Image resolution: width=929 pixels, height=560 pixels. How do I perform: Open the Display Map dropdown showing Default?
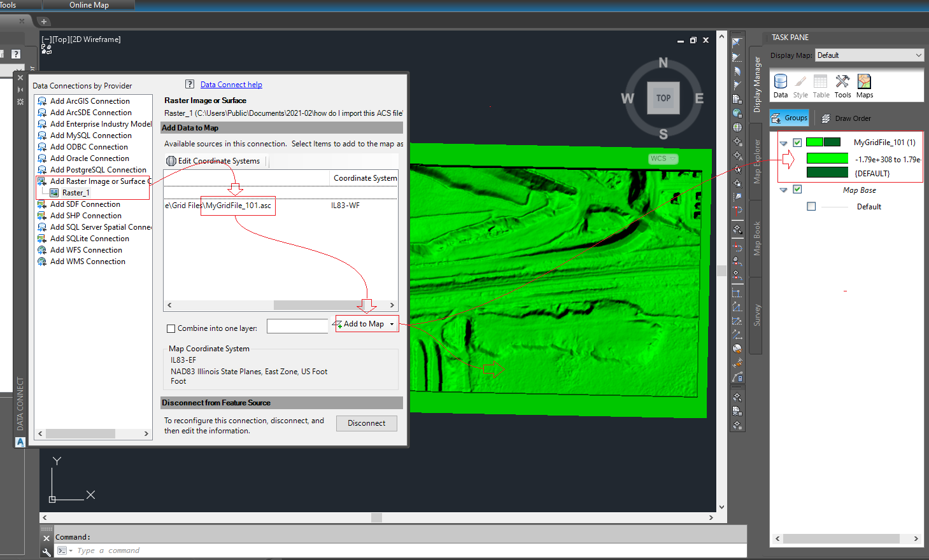click(x=918, y=55)
